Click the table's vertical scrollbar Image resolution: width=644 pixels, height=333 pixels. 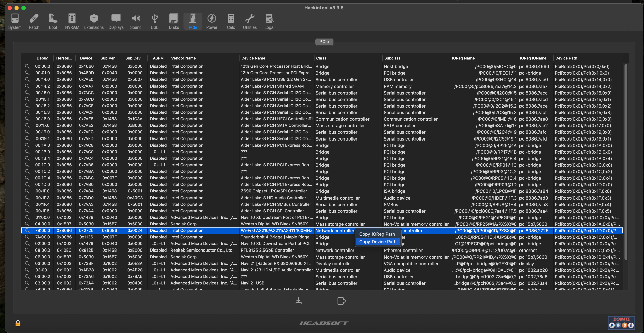[x=626, y=161]
